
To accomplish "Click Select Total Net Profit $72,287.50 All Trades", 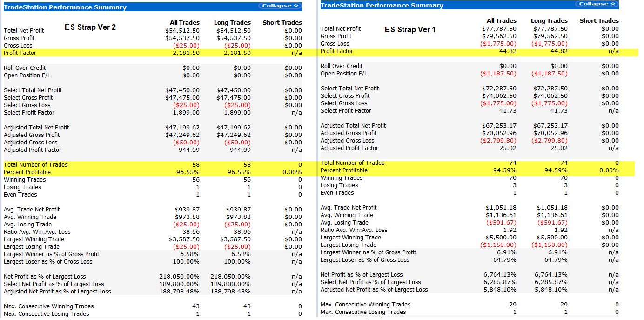I will click(499, 88).
